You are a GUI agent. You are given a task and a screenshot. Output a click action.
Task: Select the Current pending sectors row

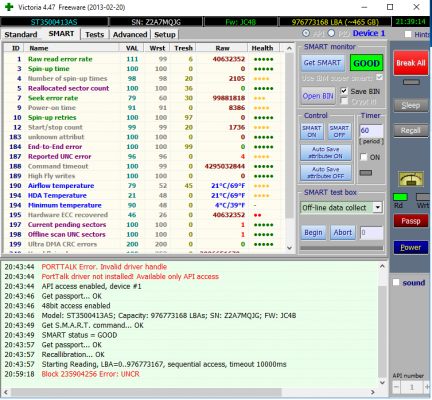pos(144,225)
